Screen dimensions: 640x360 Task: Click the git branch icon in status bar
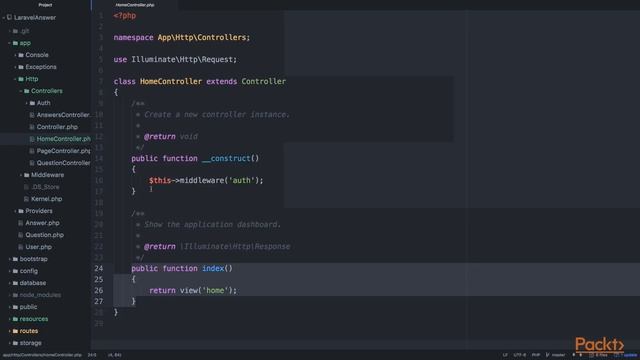[x=547, y=355]
